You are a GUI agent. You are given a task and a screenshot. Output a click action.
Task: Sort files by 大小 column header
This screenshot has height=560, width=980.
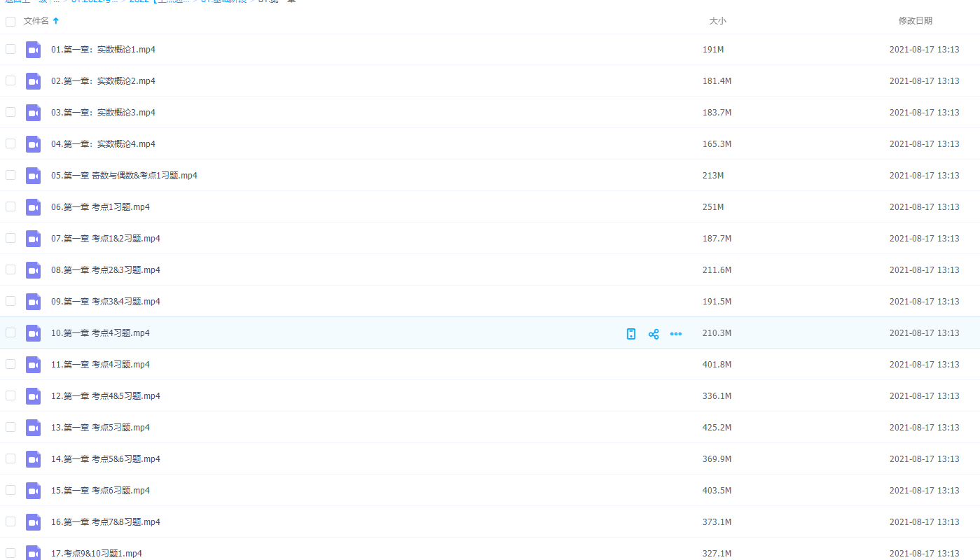[717, 21]
